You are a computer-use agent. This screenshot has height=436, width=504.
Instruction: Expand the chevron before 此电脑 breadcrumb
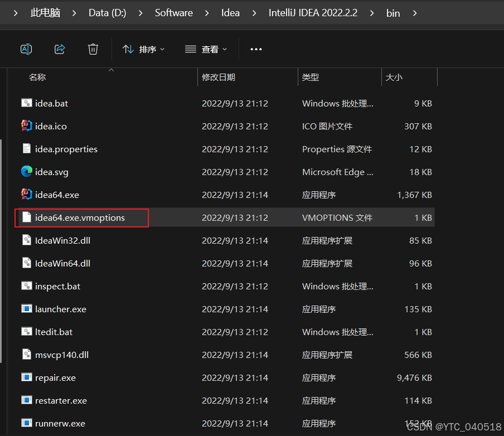point(16,13)
